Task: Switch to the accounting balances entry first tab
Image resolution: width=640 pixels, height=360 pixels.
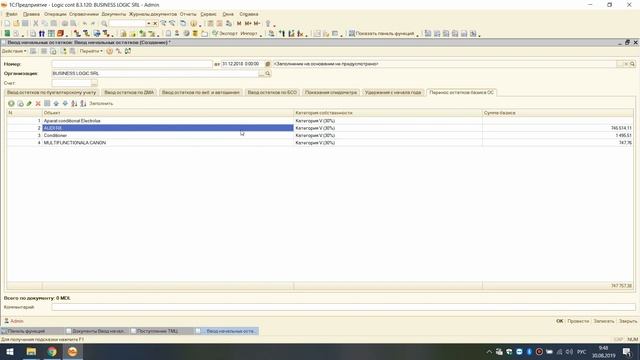Action: [51, 93]
